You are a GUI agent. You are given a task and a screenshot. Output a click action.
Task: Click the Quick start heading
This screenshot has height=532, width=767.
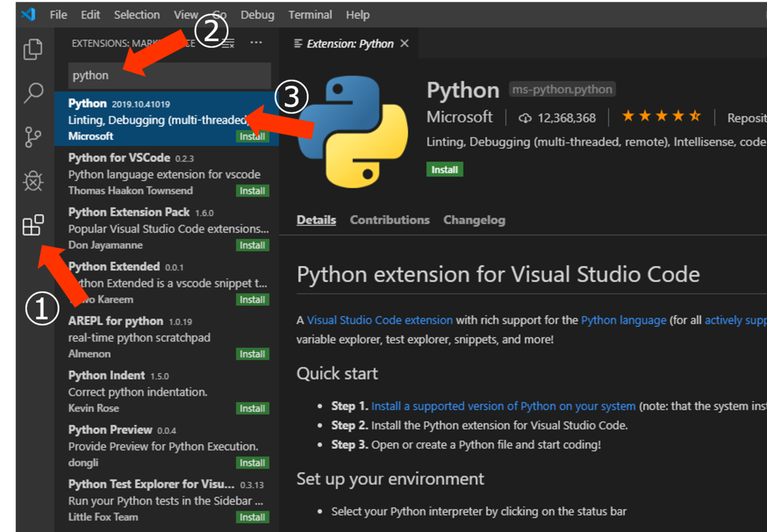tap(337, 374)
